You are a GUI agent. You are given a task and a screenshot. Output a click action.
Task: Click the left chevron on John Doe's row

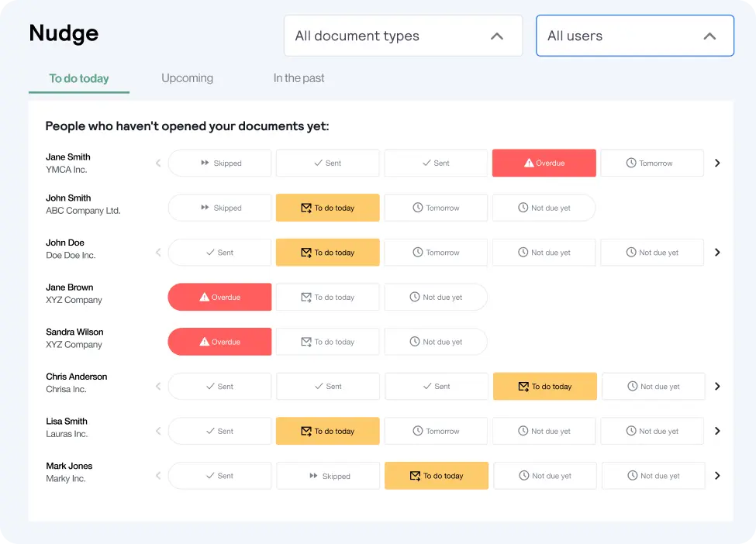tap(158, 252)
